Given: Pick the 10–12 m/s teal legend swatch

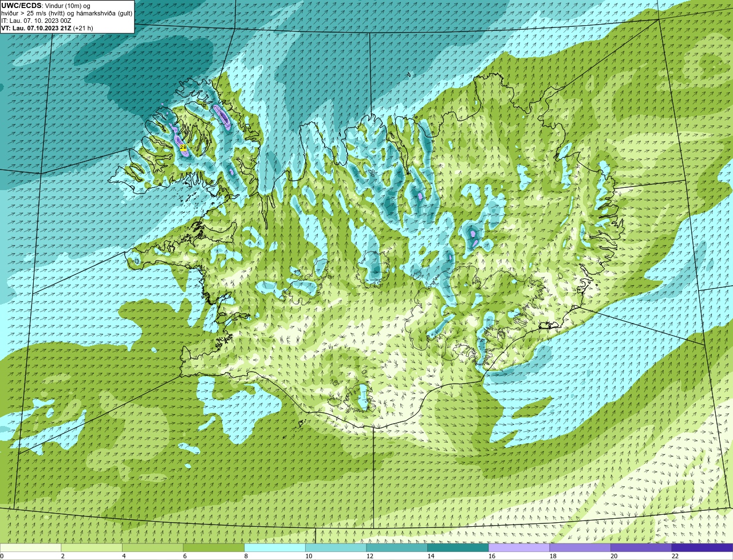Looking at the screenshot, I should click(336, 547).
